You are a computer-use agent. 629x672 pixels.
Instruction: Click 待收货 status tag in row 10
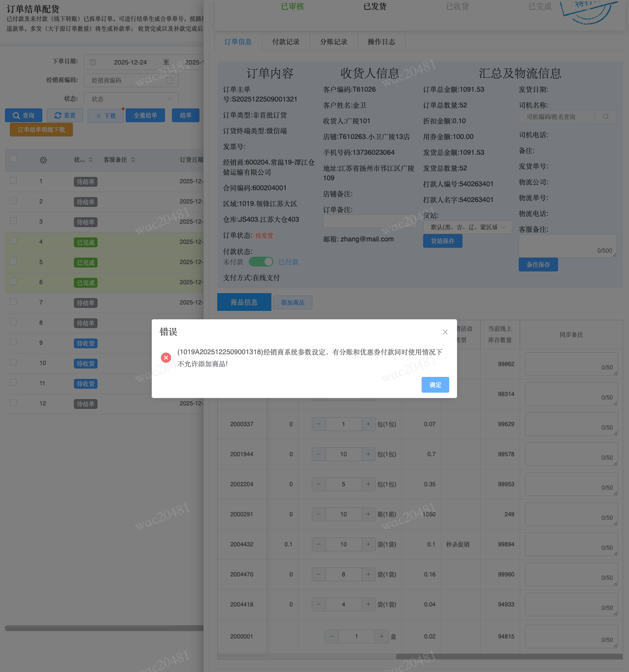coord(86,364)
